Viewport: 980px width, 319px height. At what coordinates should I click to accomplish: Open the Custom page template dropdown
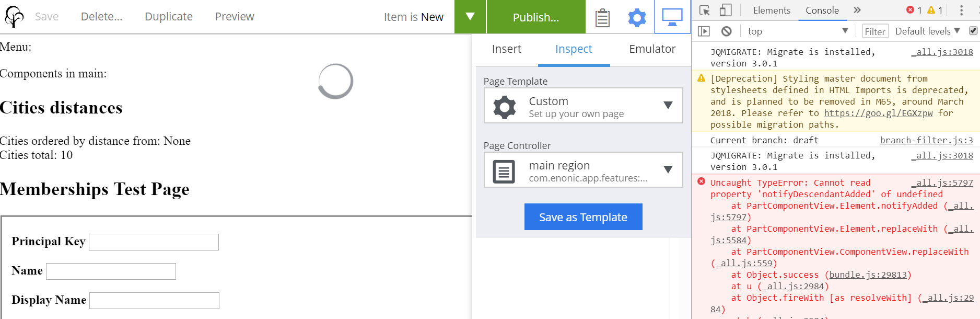click(669, 106)
